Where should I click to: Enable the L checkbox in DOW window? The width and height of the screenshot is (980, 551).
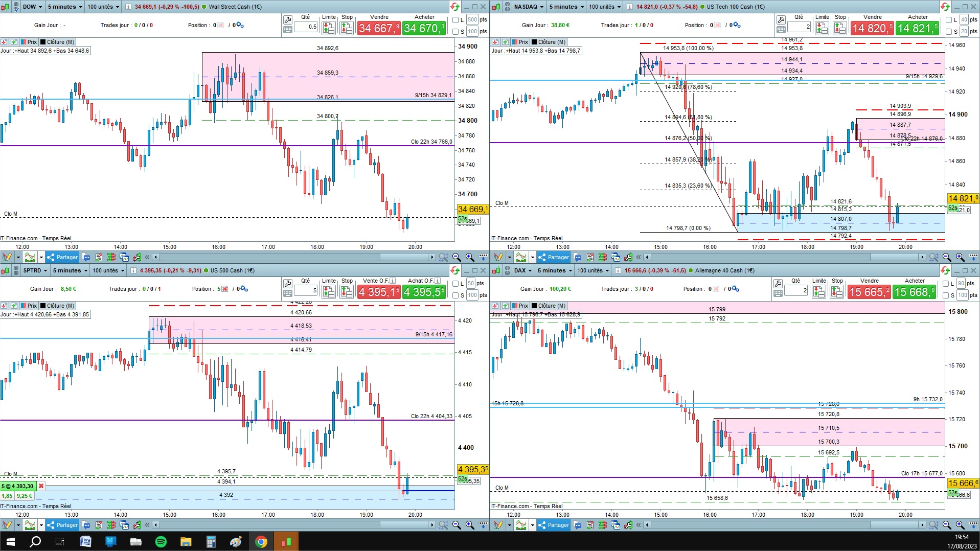tap(455, 20)
